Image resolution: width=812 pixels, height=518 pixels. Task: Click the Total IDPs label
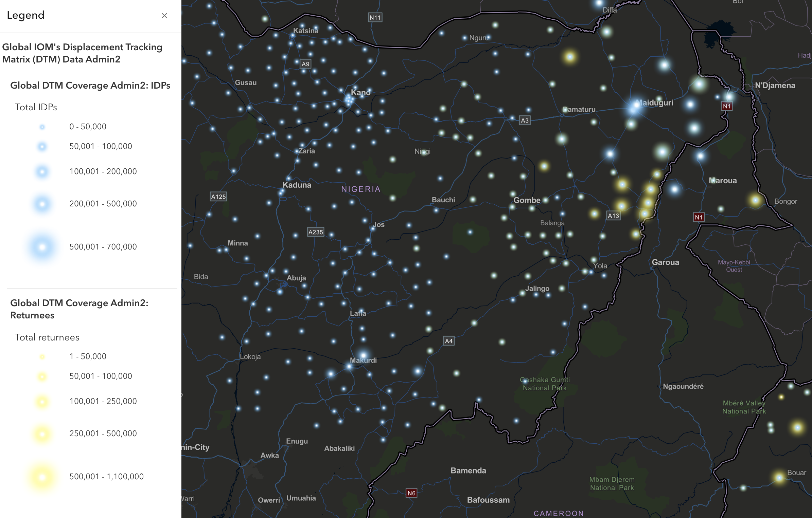[36, 107]
